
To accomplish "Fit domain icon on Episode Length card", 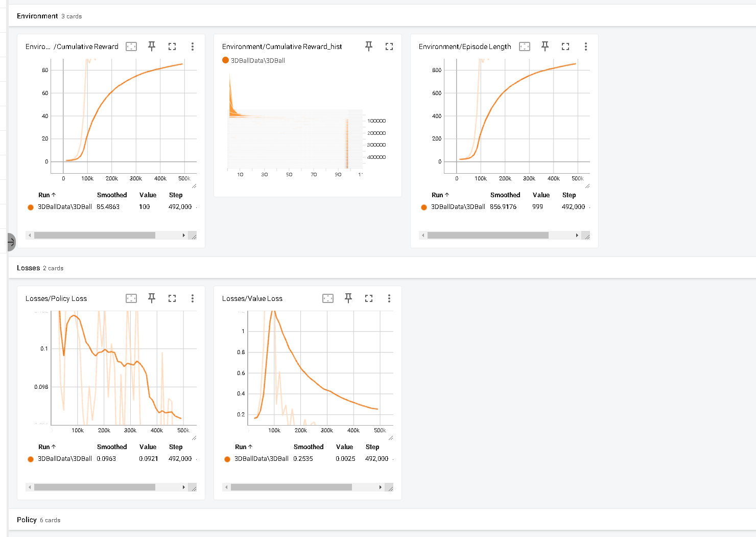I will [525, 46].
